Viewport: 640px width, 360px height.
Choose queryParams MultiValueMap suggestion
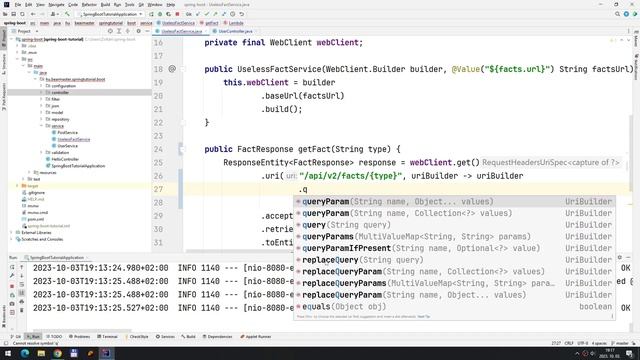tap(454, 236)
